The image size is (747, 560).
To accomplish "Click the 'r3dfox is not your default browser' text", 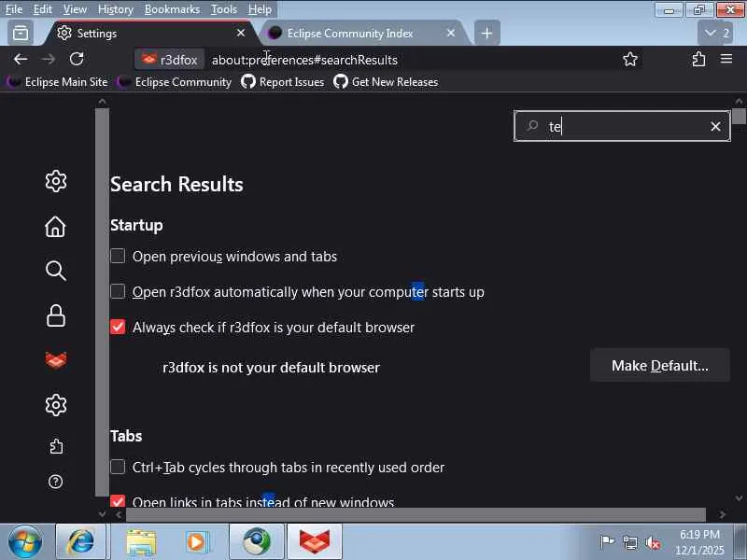I will [271, 368].
